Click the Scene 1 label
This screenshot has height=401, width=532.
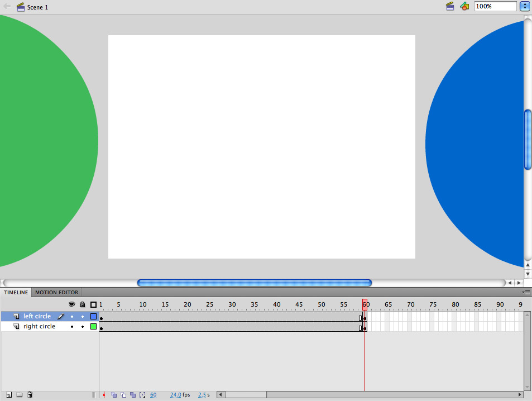point(37,7)
